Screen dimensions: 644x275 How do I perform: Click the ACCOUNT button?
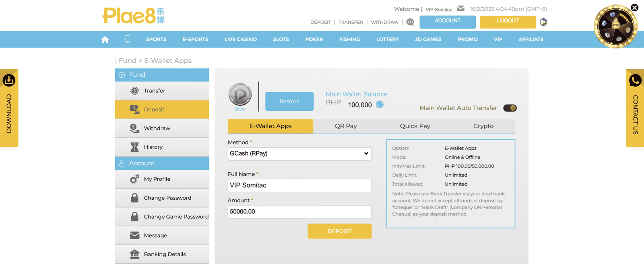tap(448, 22)
